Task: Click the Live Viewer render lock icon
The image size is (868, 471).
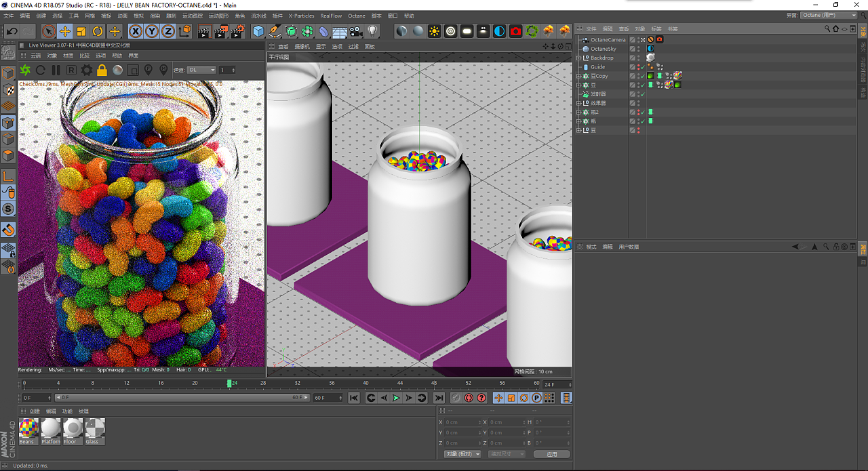Action: tap(102, 70)
